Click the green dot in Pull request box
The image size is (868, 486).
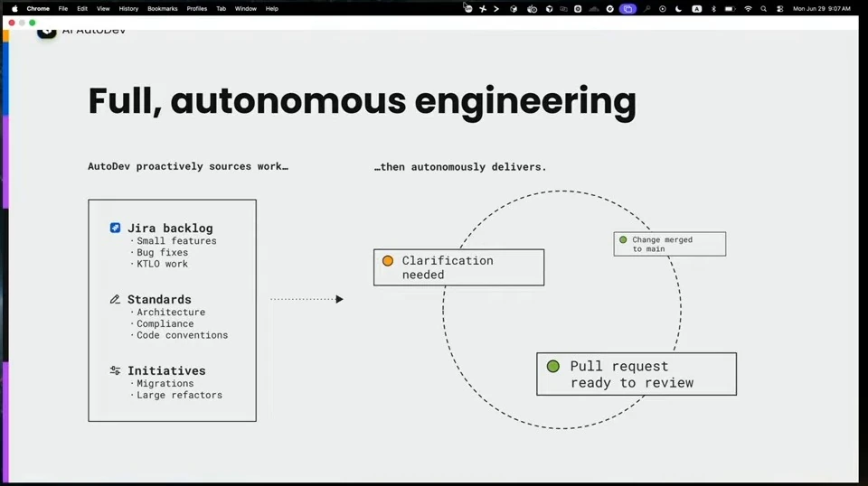(x=553, y=366)
